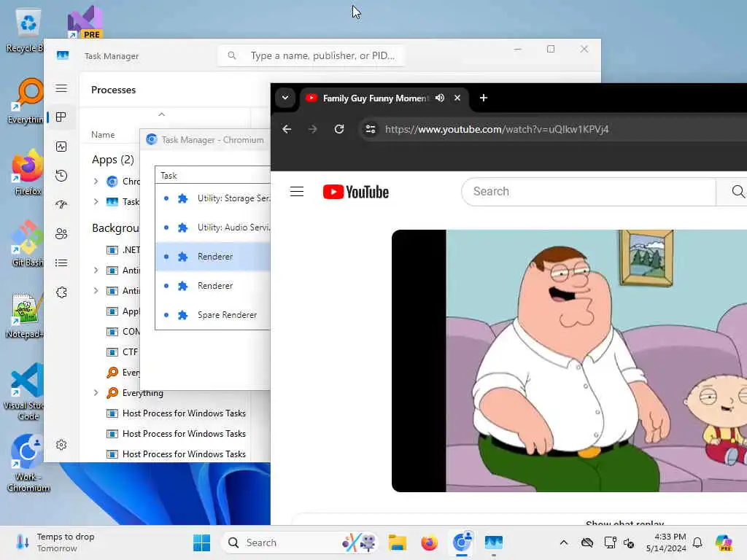747x560 pixels.
Task: Open the tab search dropdown
Action: click(285, 98)
